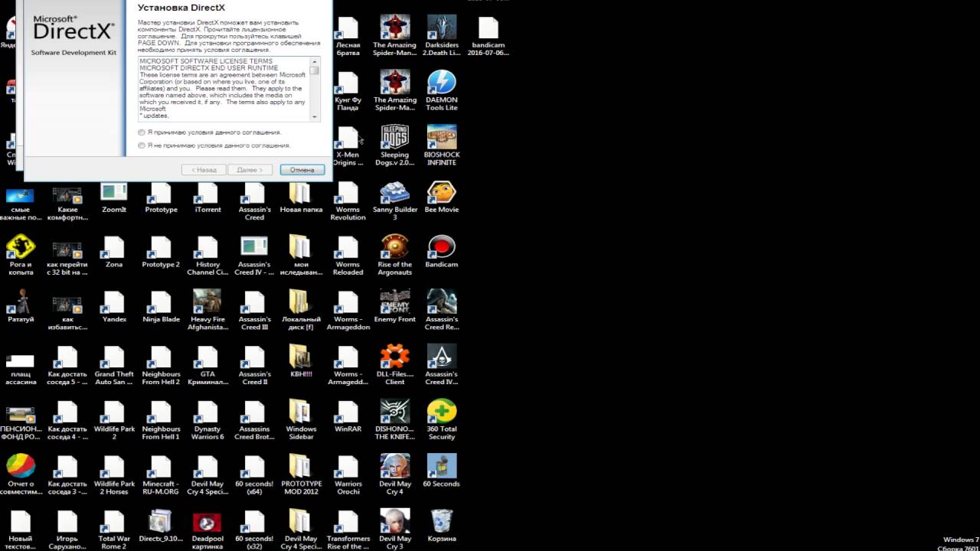Screen dimensions: 980x551
Task: Select Neighbours From Hell 1 shortcut
Action: pyautogui.click(x=161, y=419)
